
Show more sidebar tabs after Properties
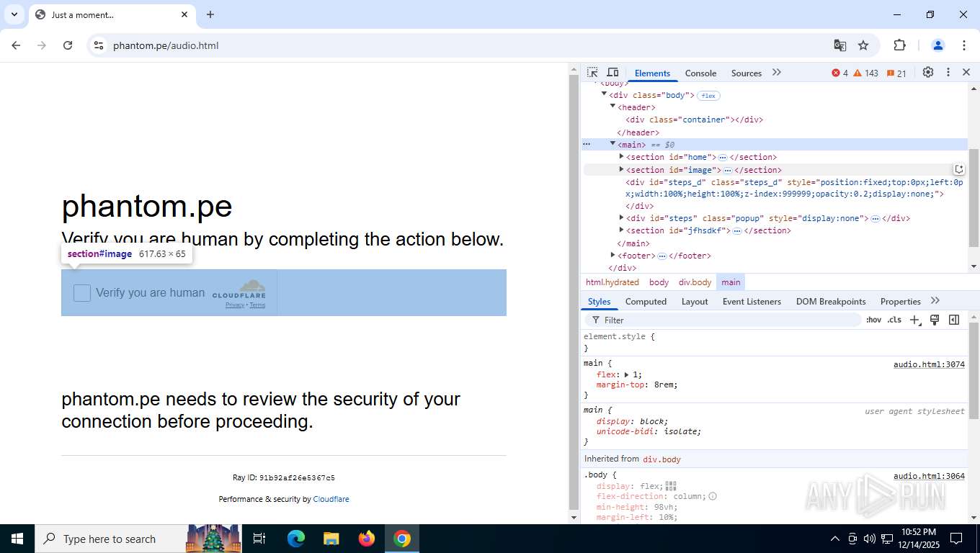pos(935,301)
